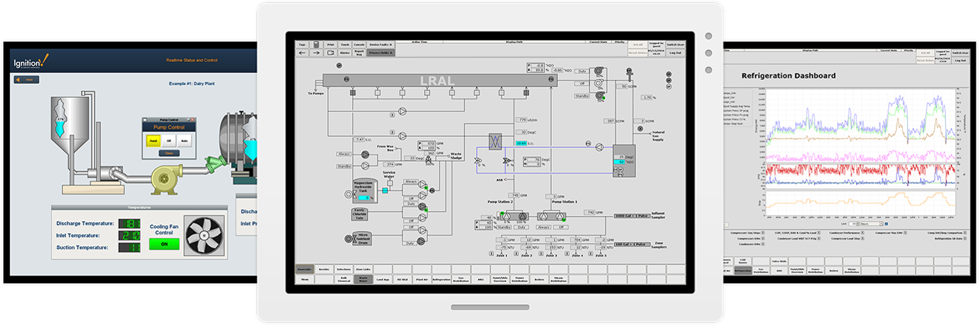The image size is (980, 325).
Task: Open the Condenser Performance popup link
Action: (x=846, y=233)
